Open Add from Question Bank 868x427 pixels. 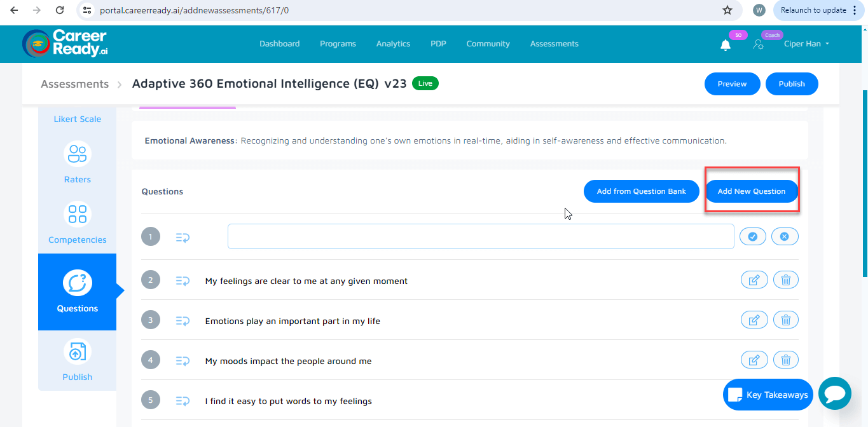point(641,191)
